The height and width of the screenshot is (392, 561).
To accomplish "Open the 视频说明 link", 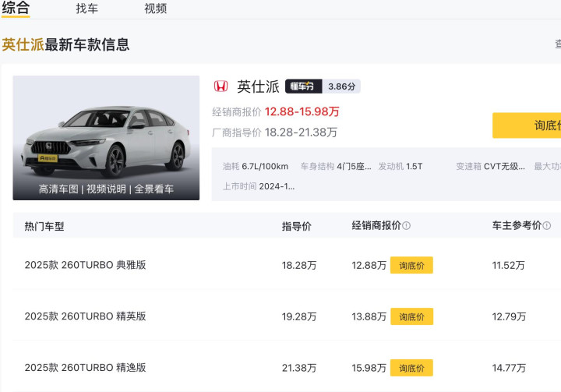I will click(107, 189).
